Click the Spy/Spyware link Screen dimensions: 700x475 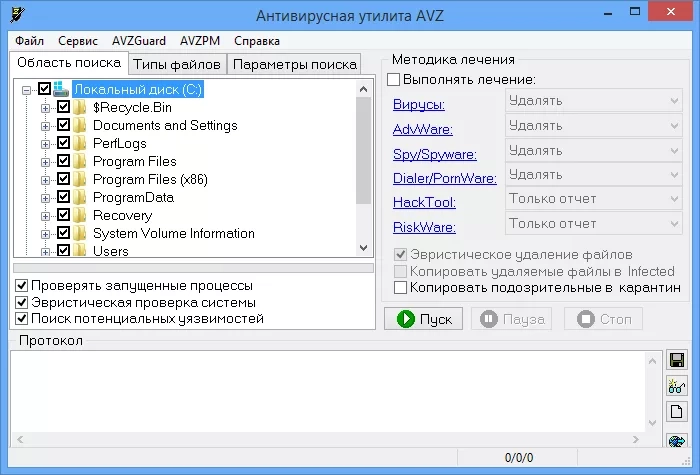pyautogui.click(x=435, y=154)
